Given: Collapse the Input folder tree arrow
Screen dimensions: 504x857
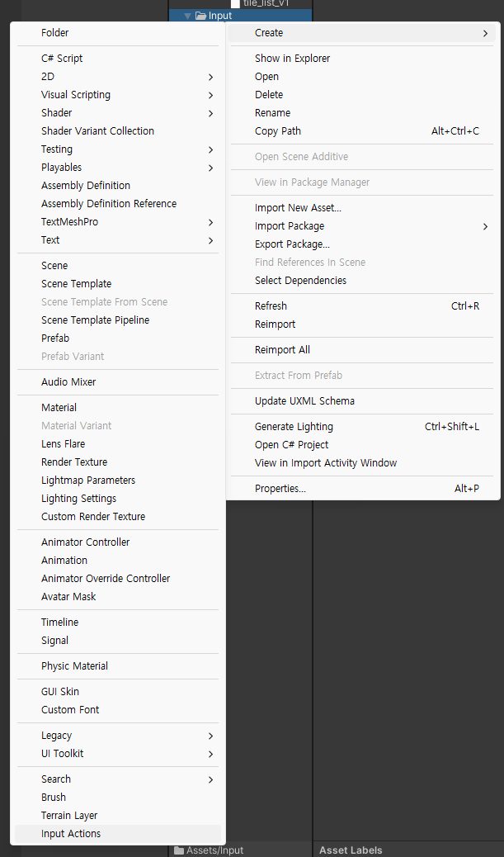Looking at the screenshot, I should click(188, 16).
